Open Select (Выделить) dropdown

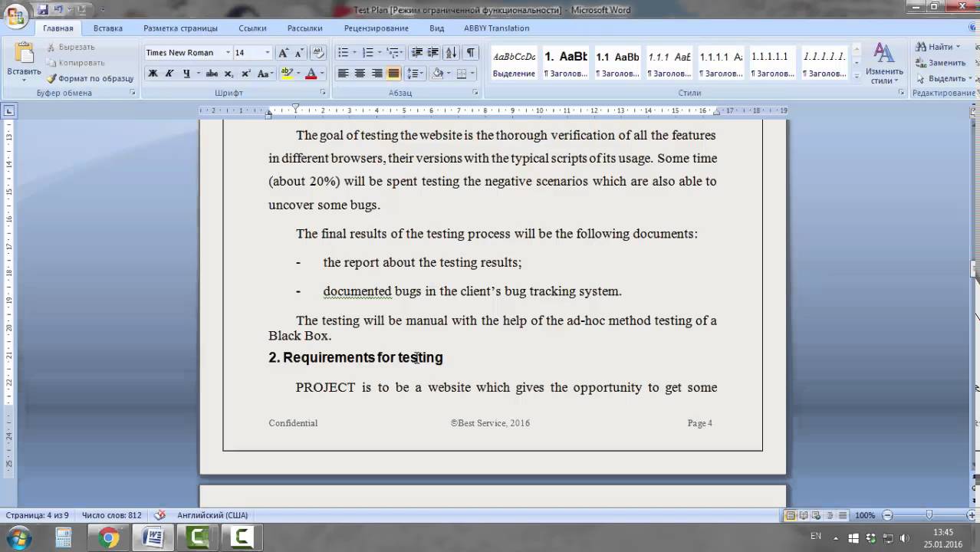(x=944, y=78)
